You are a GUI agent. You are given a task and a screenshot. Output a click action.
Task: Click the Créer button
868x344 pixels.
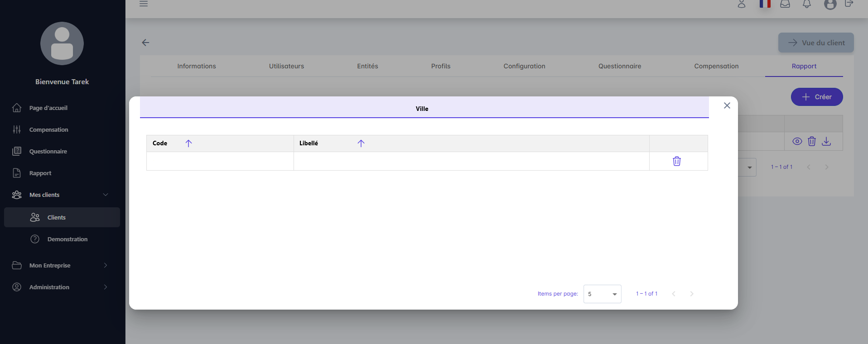[816, 97]
